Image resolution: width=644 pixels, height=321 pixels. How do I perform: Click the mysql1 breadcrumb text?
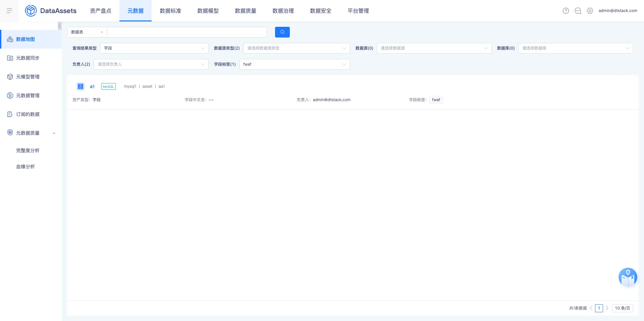point(130,86)
